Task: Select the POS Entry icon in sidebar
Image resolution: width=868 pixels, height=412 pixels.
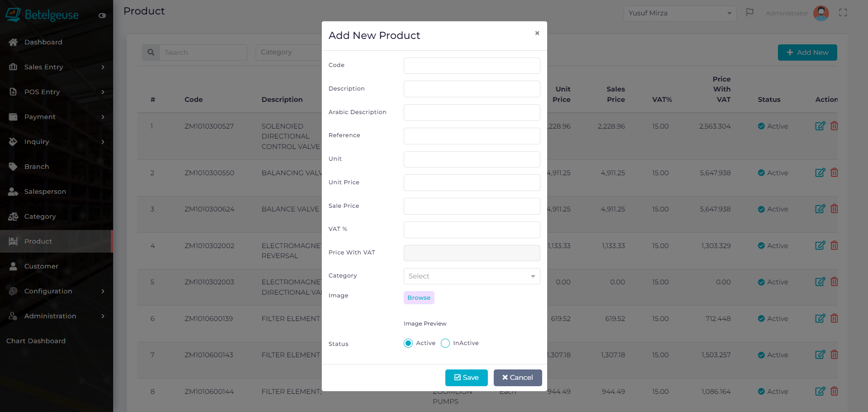Action: pyautogui.click(x=13, y=91)
